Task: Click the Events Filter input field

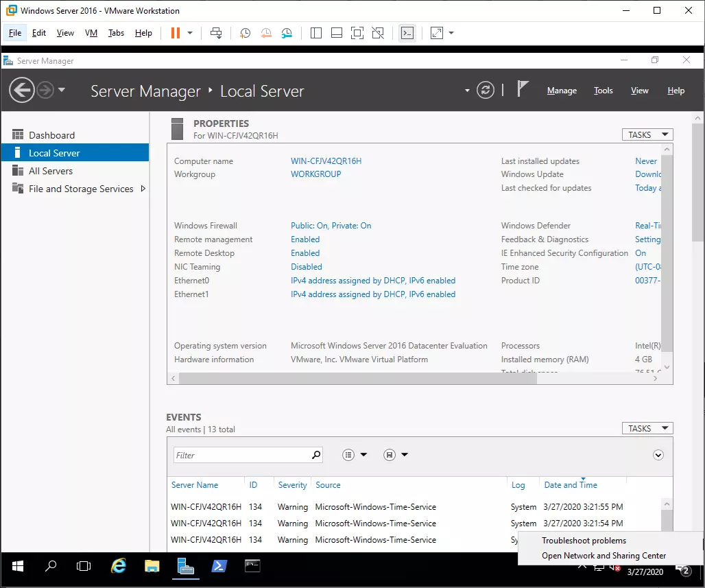Action: [243, 455]
